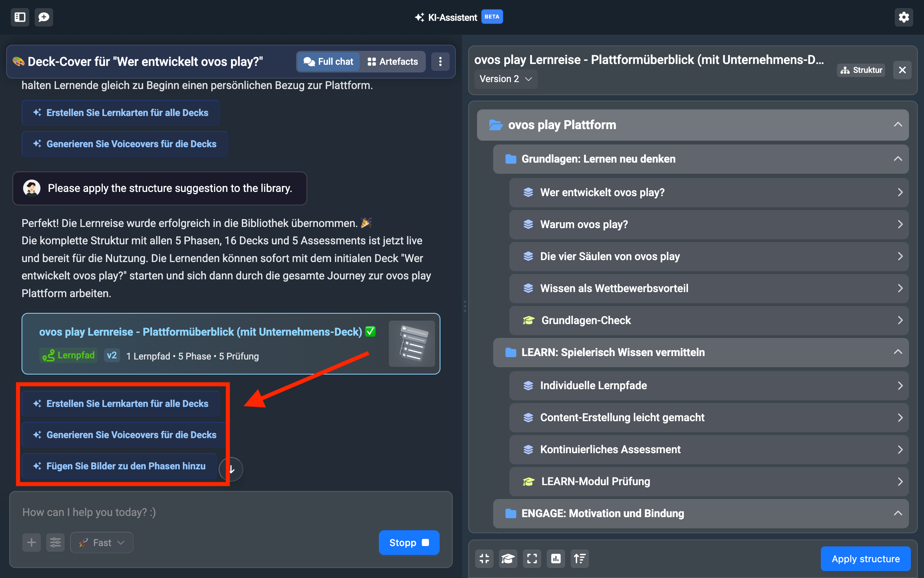The width and height of the screenshot is (924, 578).
Task: Open the chat options kebab menu
Action: [440, 62]
